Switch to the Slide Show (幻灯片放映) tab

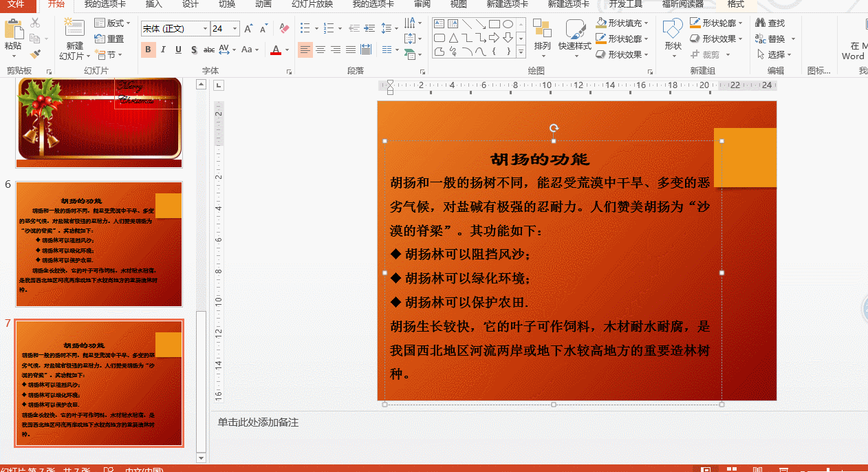coord(312,4)
